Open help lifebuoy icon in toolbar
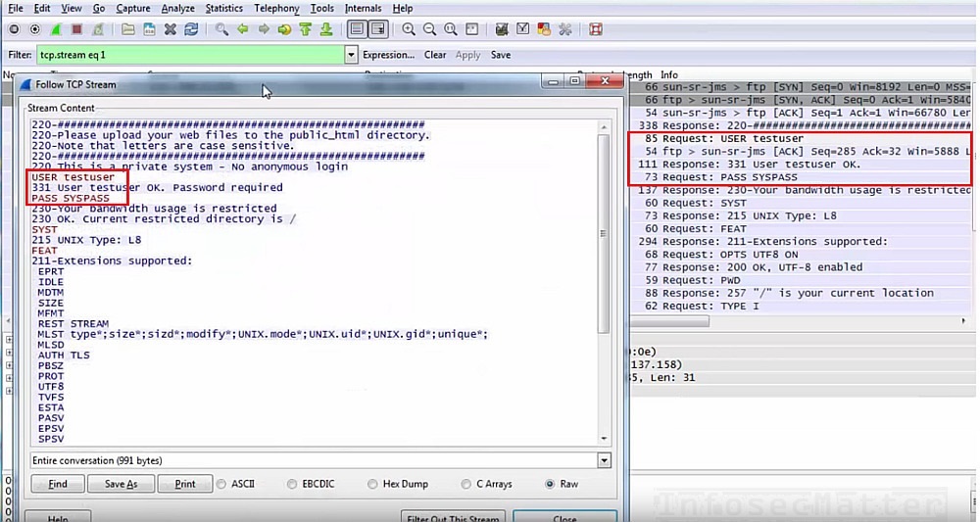Image resolution: width=980 pixels, height=522 pixels. 596,29
